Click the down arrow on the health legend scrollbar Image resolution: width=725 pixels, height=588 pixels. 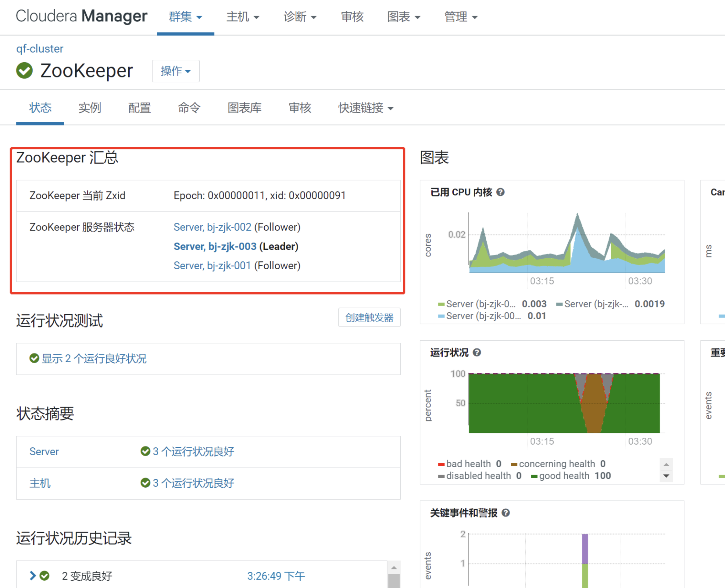point(666,477)
